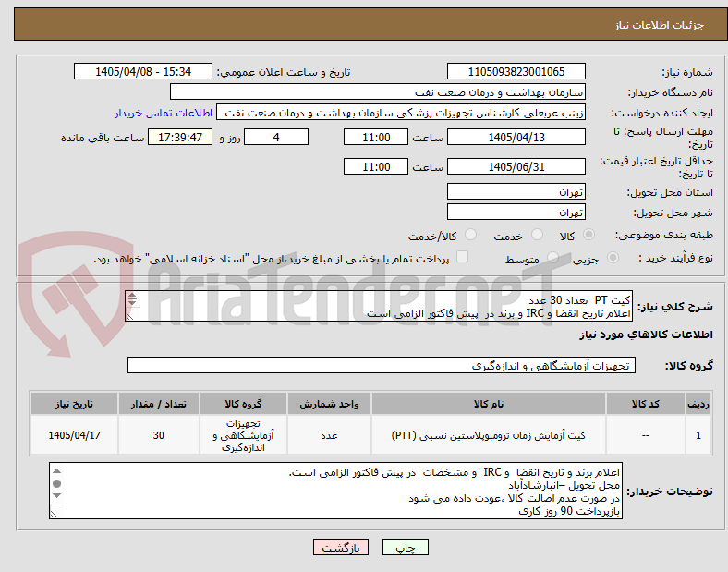The width and height of the screenshot is (728, 572).
Task: Select the متوسط purchase type radio
Action: (x=552, y=258)
